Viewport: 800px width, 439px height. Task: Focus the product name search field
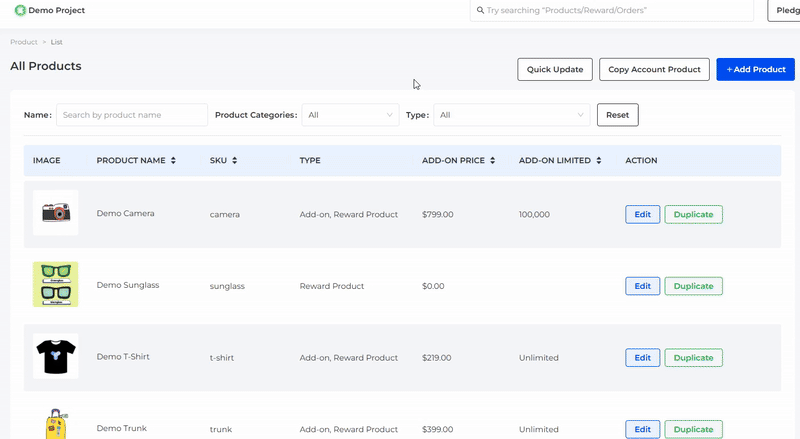point(132,115)
